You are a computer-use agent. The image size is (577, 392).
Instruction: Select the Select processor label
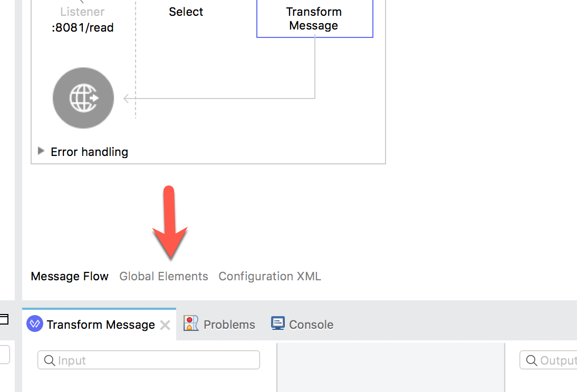coord(186,12)
